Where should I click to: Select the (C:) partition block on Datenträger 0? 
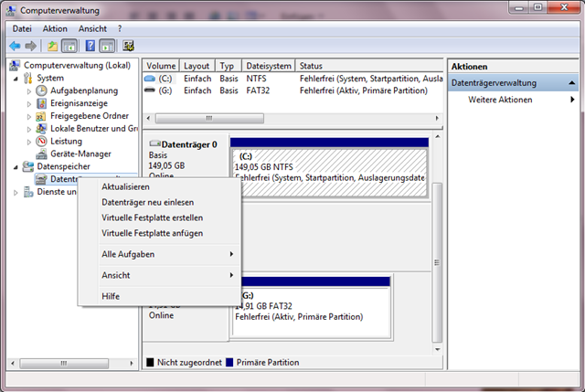click(329, 173)
